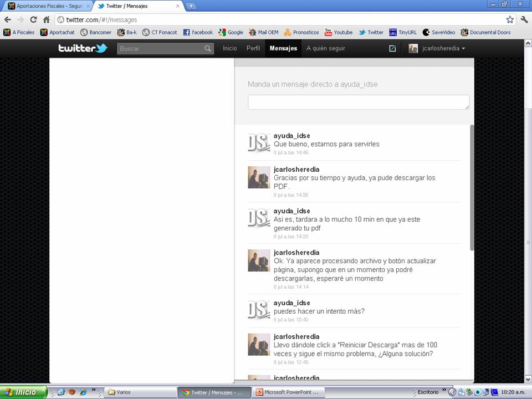Click jcarlosheredia avatar on 'Llevo dándole click' message
The width and height of the screenshot is (532, 399).
point(259,344)
